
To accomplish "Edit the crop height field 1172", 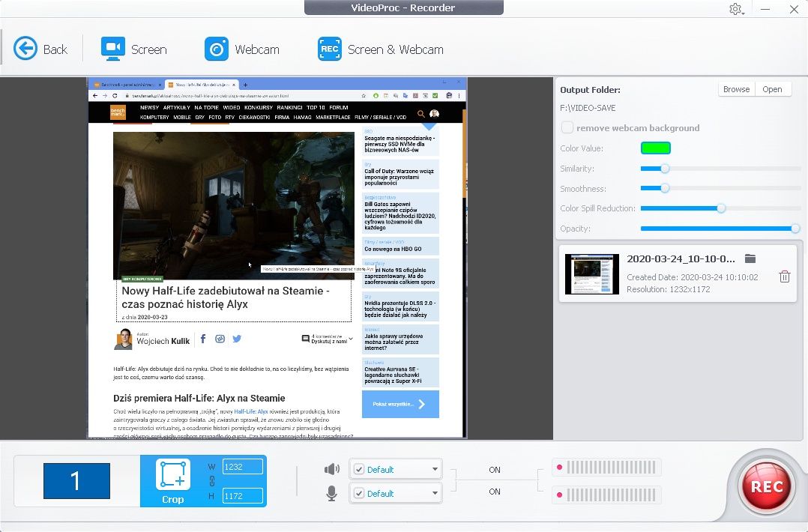I will (243, 496).
